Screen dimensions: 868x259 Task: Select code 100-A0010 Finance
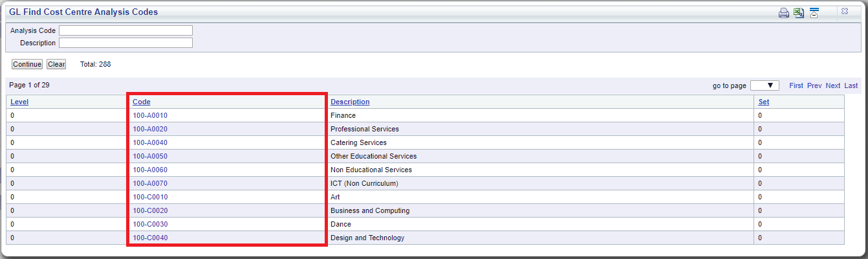pyautogui.click(x=150, y=115)
